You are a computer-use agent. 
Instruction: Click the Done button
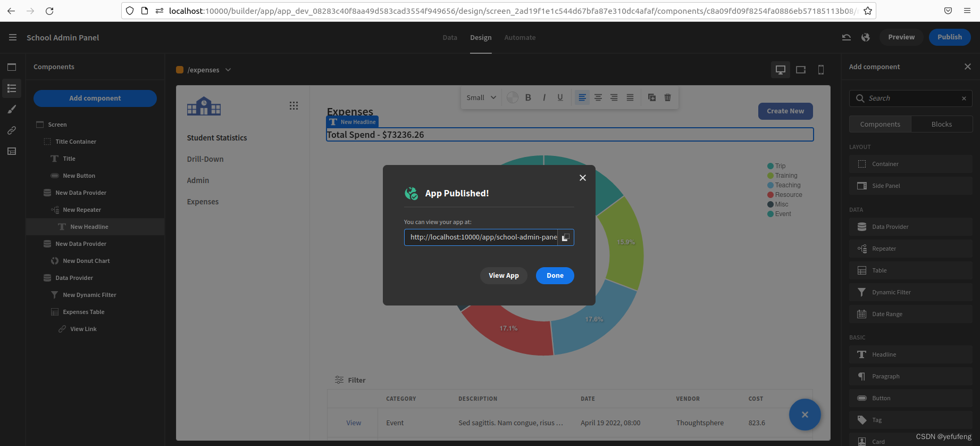[x=555, y=276]
